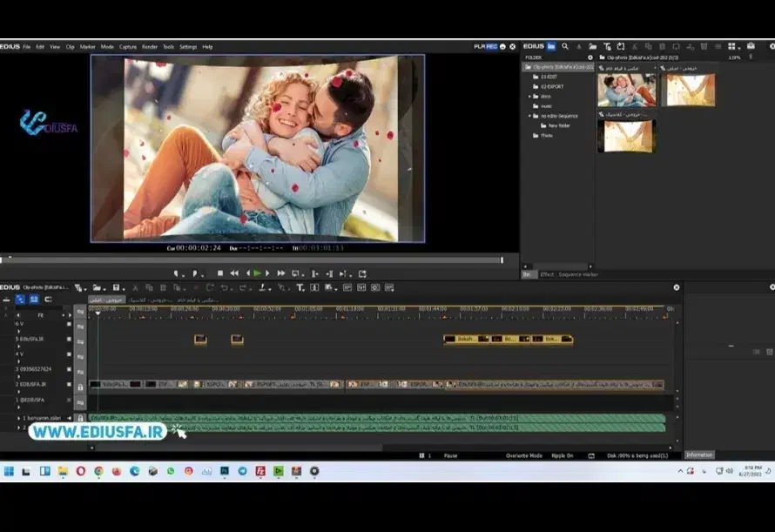Click the Undo icon in the timeline toolbar
775x532 pixels.
224,287
